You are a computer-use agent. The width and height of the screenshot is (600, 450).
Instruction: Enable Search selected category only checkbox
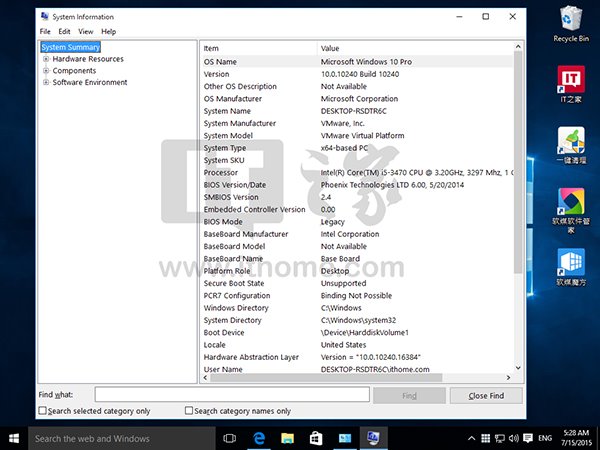pyautogui.click(x=42, y=411)
